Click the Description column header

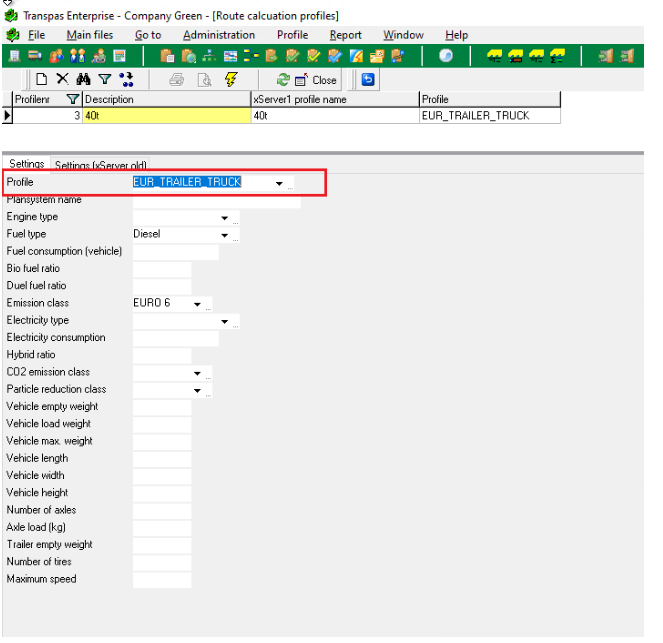[x=165, y=99]
